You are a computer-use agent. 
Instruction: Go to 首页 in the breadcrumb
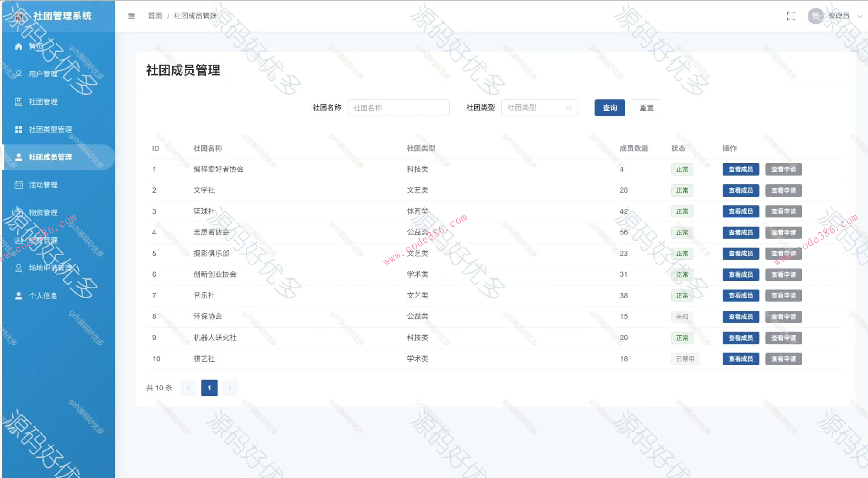click(155, 16)
